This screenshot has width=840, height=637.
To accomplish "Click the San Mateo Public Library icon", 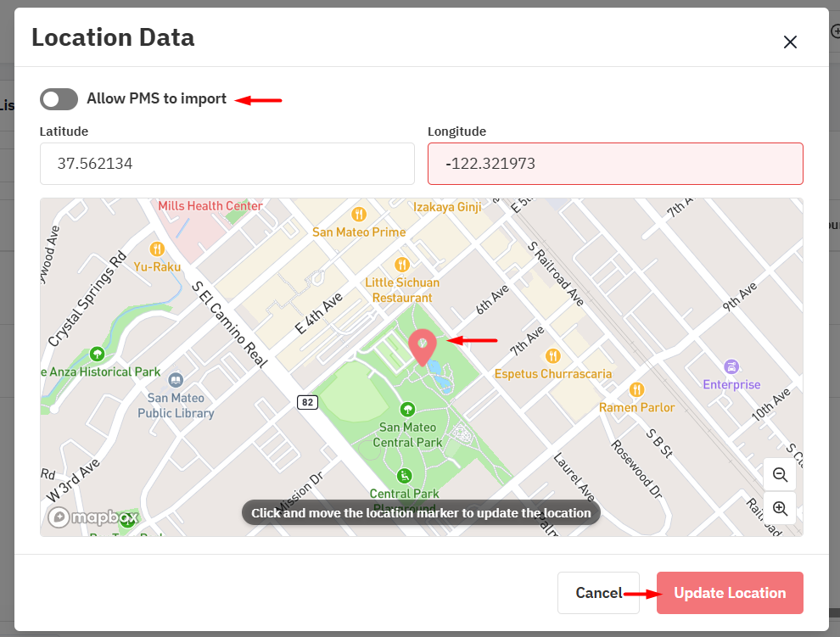I will pos(176,380).
